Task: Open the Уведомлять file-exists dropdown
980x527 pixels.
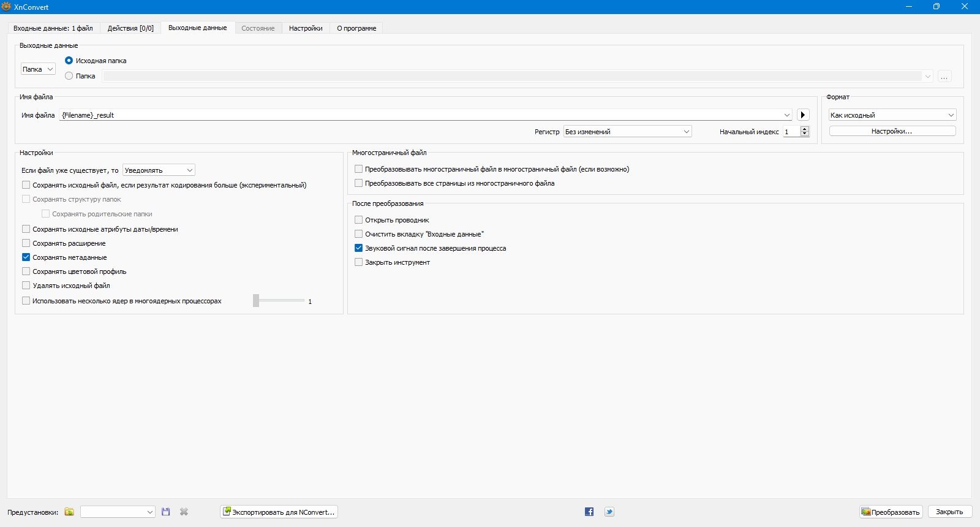Action: point(159,170)
